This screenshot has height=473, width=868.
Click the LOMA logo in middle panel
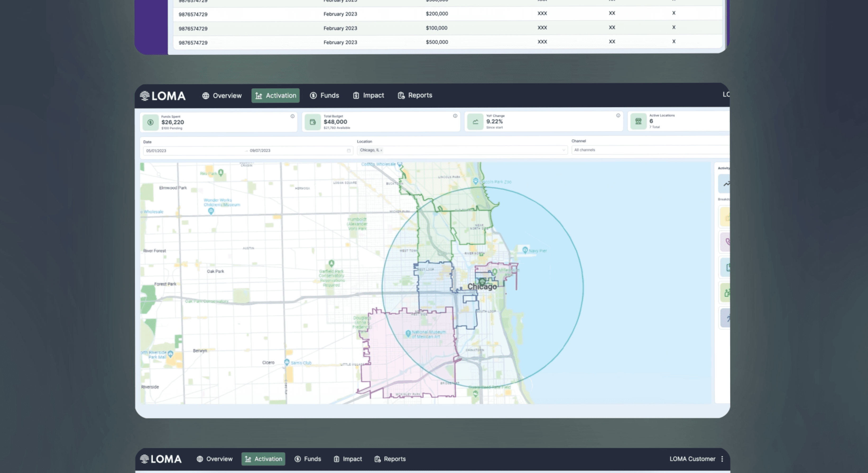pos(163,96)
